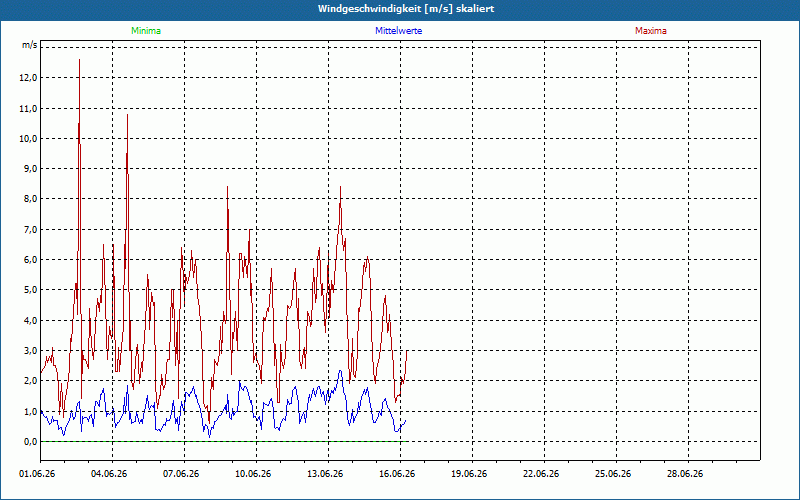Screen dimensions: 800x500
Task: Click the 11,0 y-axis value
Action: [x=29, y=108]
